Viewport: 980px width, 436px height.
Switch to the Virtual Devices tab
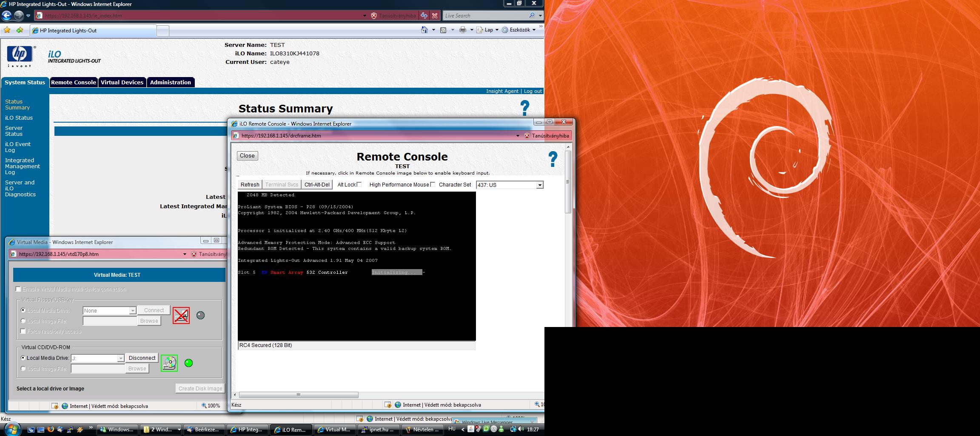tap(122, 82)
